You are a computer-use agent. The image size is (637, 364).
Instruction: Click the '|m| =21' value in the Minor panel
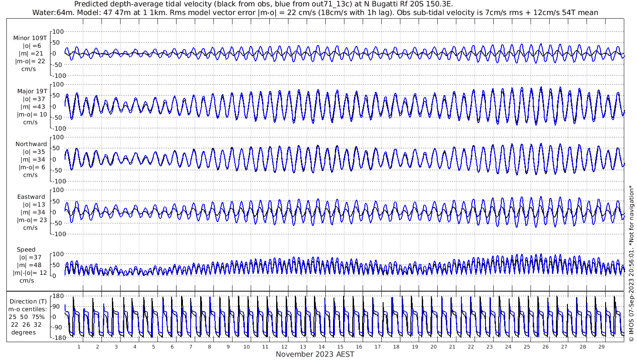pyautogui.click(x=31, y=54)
